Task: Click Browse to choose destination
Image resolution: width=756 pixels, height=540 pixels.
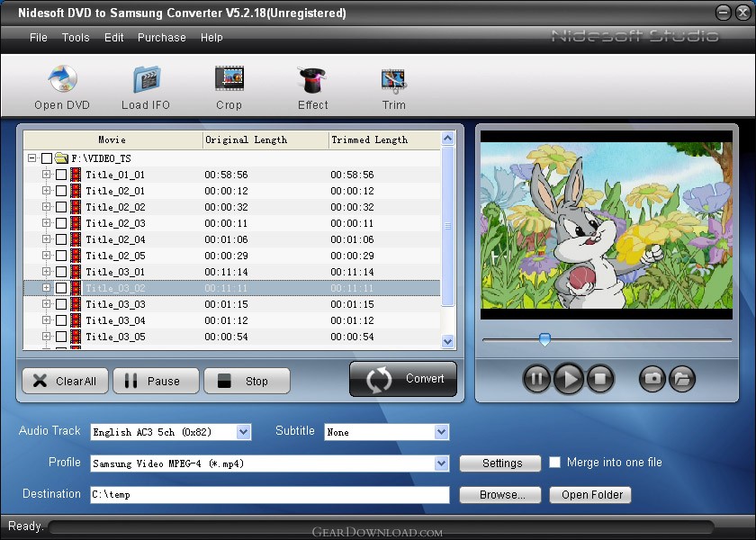Action: coord(500,495)
